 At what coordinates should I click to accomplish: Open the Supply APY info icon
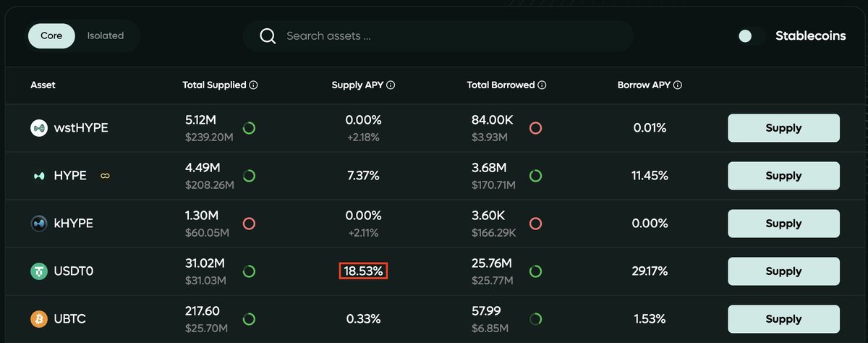click(x=391, y=85)
